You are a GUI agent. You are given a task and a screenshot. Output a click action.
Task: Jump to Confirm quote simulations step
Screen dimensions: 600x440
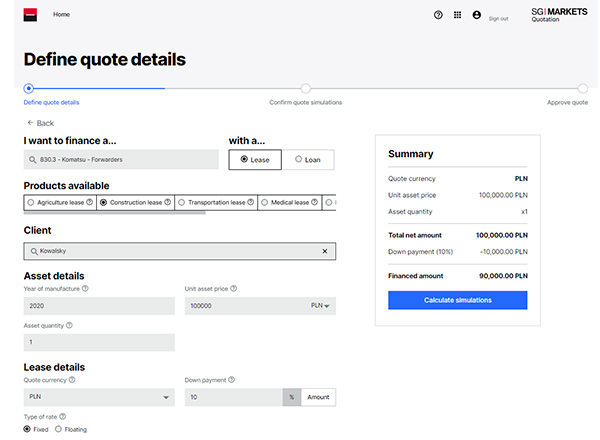[x=305, y=89]
